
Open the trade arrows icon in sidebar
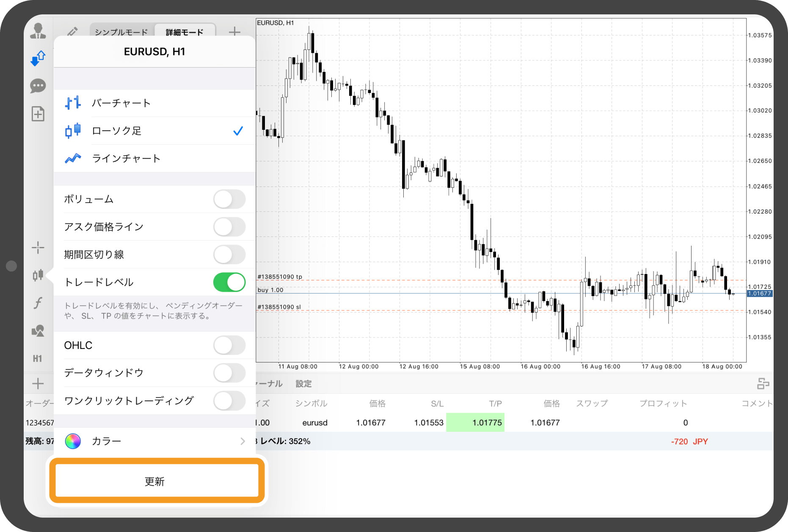click(x=38, y=58)
